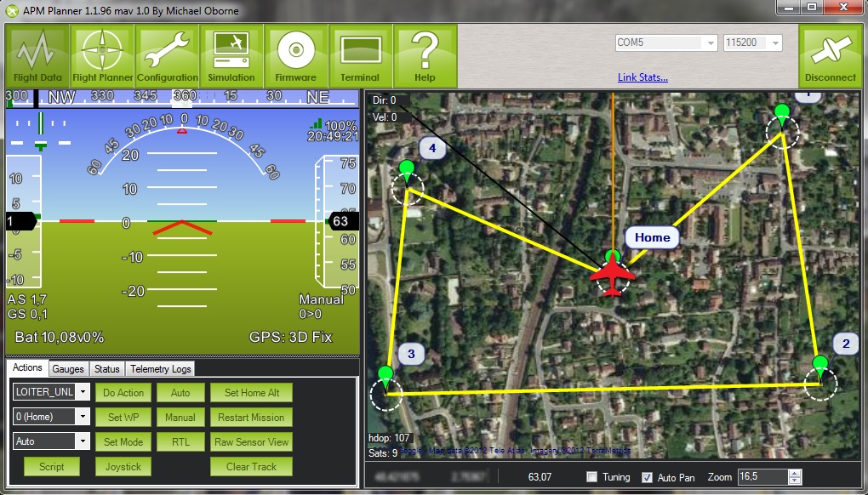
Task: Expand the COM5 port dropdown
Action: coord(709,43)
